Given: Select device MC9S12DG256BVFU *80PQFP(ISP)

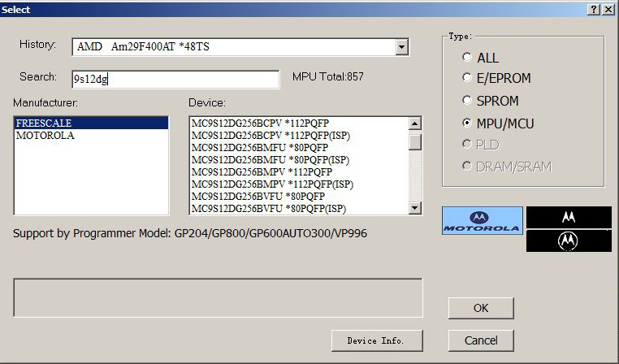Looking at the screenshot, I should 299,209.
